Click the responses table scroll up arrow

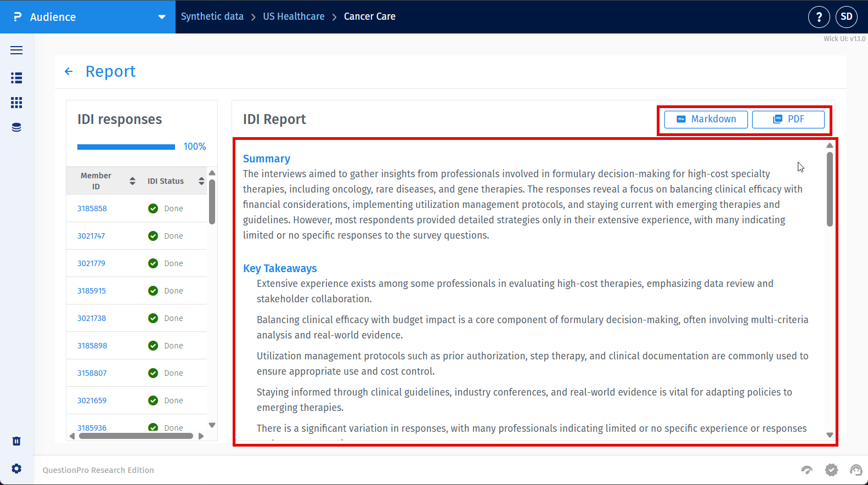pyautogui.click(x=212, y=173)
